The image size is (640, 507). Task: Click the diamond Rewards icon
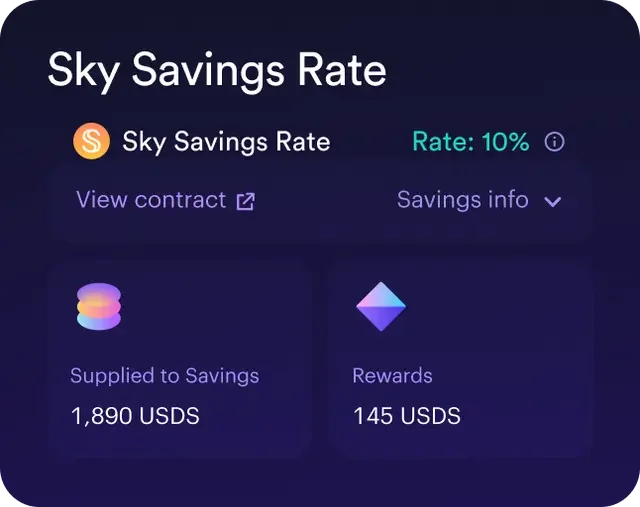coord(381,306)
